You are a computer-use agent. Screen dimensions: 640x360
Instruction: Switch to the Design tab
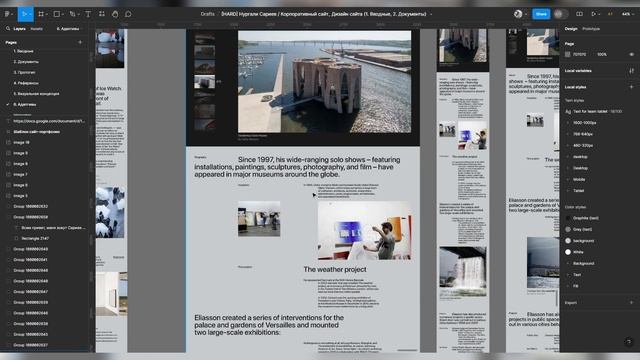(571, 29)
